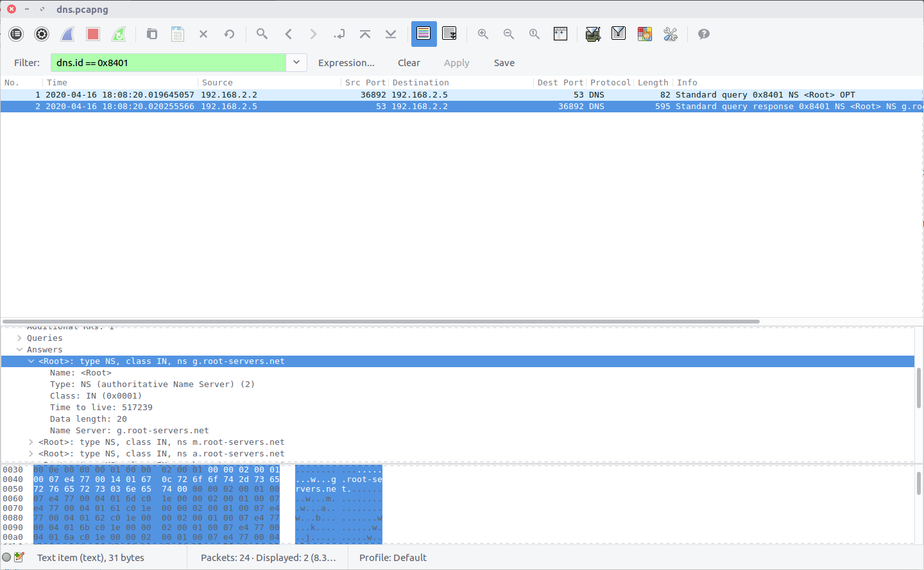Click the packet list horizontal scrollbar
Image resolution: width=924 pixels, height=570 pixels.
(x=381, y=322)
